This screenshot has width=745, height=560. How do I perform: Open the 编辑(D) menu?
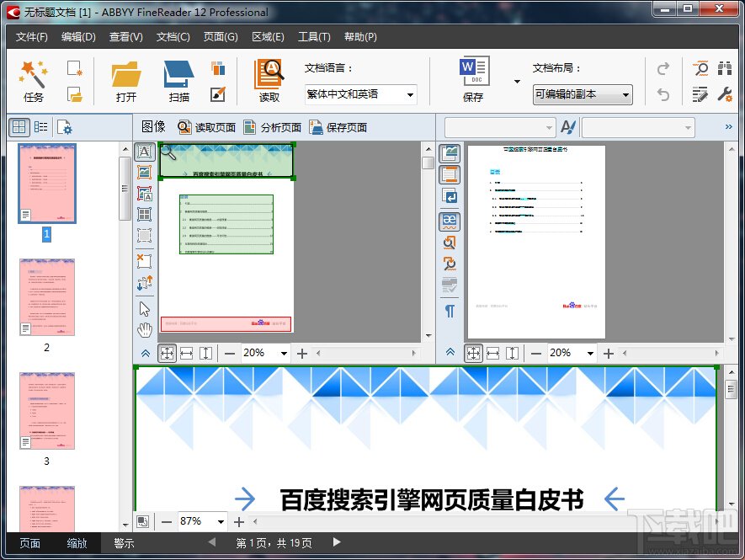point(78,36)
